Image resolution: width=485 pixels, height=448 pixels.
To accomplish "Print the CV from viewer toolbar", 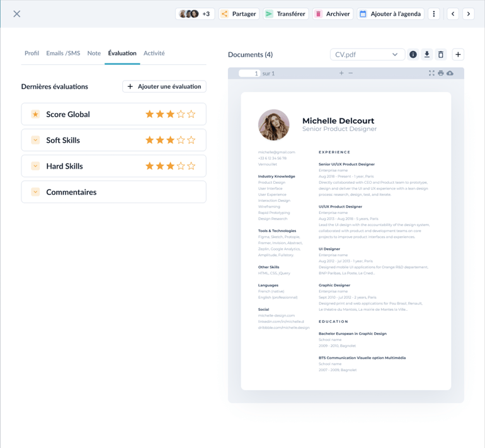I will click(x=441, y=74).
